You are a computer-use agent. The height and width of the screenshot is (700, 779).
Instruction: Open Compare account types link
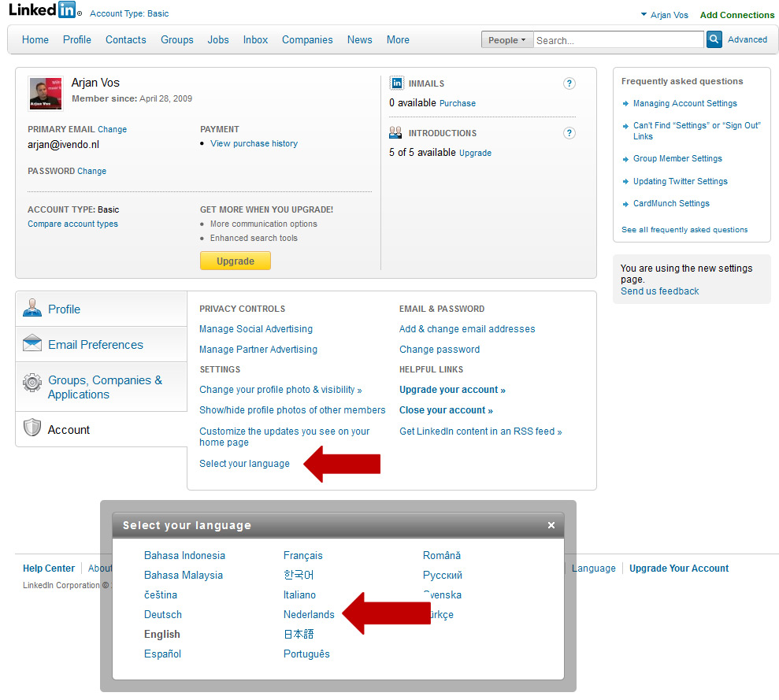[x=72, y=224]
